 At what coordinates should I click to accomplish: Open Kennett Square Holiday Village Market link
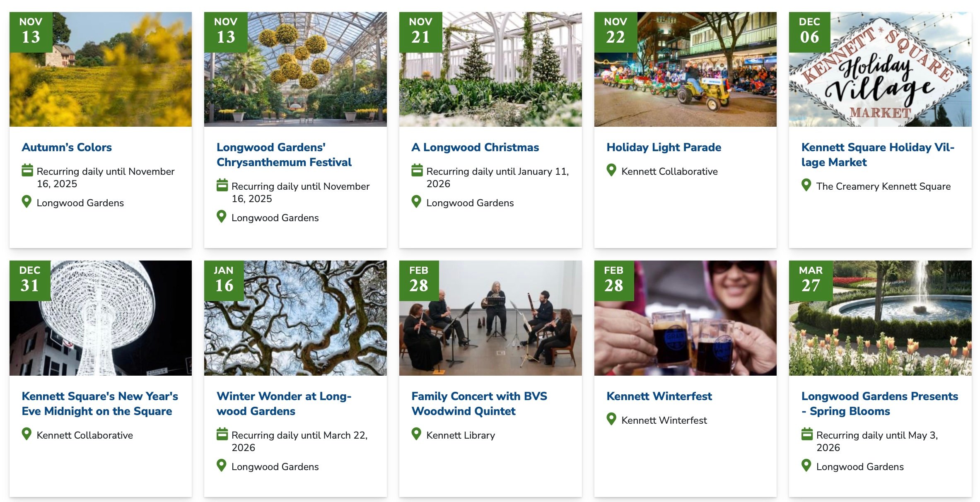tap(877, 154)
